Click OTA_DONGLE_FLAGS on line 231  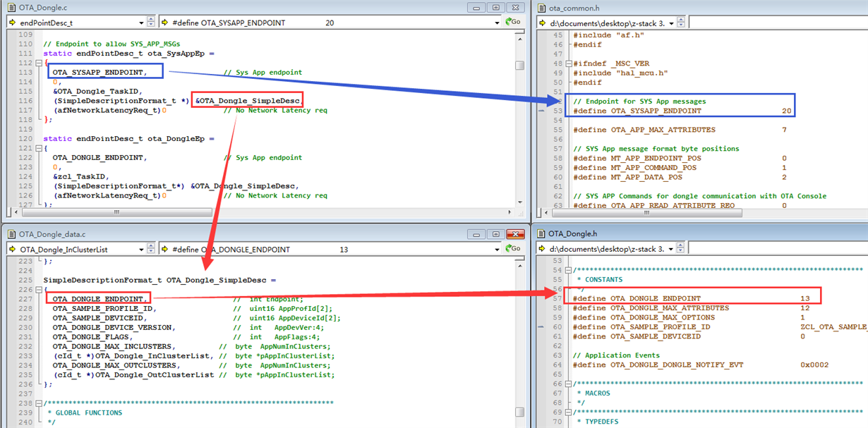[90, 337]
